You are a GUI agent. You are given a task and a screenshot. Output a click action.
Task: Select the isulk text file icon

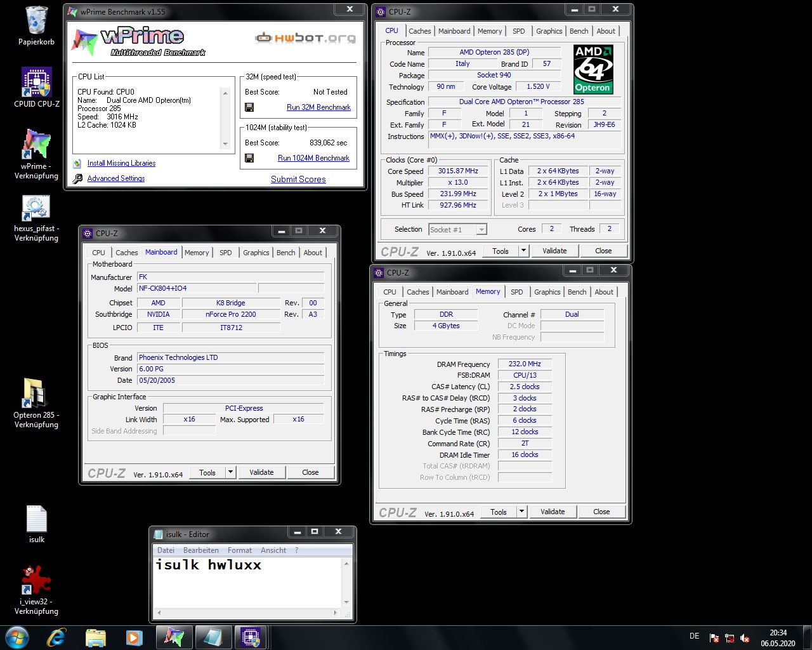click(x=36, y=524)
